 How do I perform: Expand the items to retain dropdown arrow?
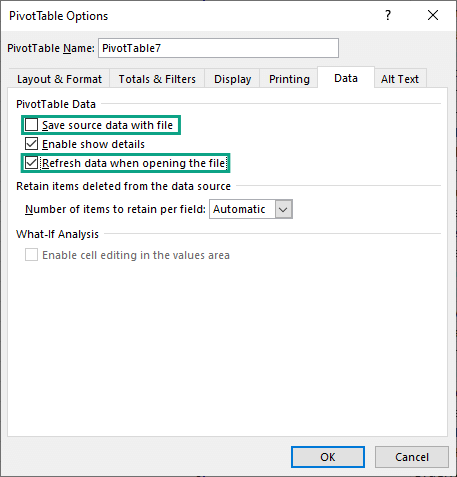[x=283, y=209]
